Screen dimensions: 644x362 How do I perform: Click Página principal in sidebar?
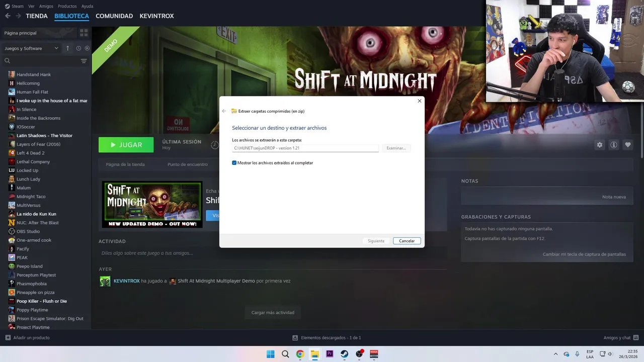[x=20, y=33]
